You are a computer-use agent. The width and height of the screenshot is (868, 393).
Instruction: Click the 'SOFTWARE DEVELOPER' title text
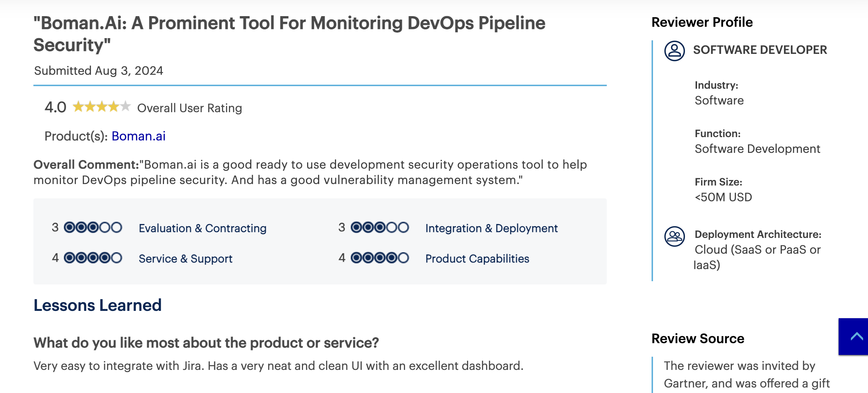click(760, 50)
